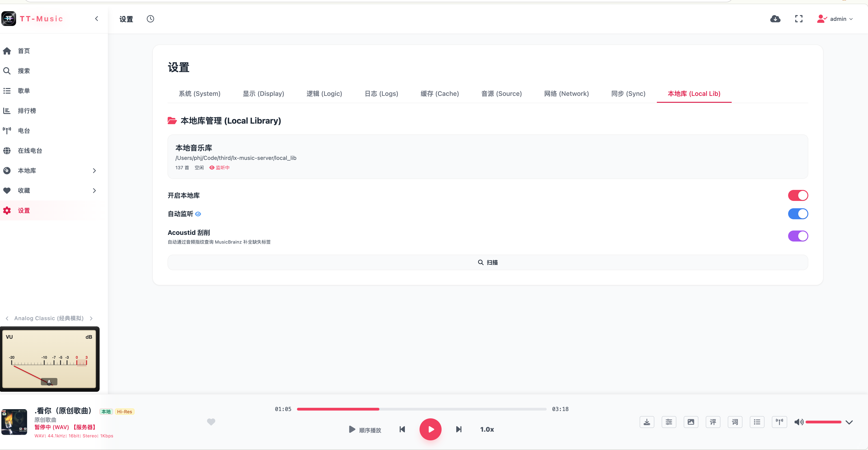This screenshot has width=868, height=450.
Task: Expand the 本地库 sidebar submenu
Action: click(x=94, y=171)
